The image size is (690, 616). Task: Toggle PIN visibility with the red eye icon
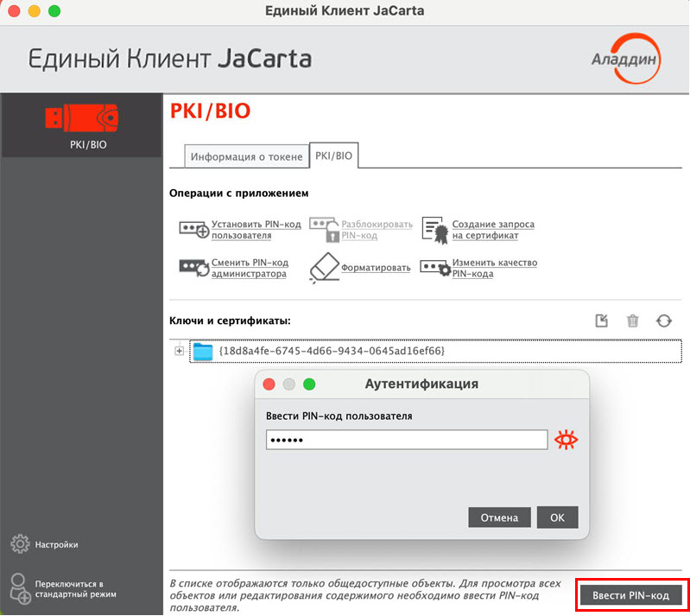(567, 440)
